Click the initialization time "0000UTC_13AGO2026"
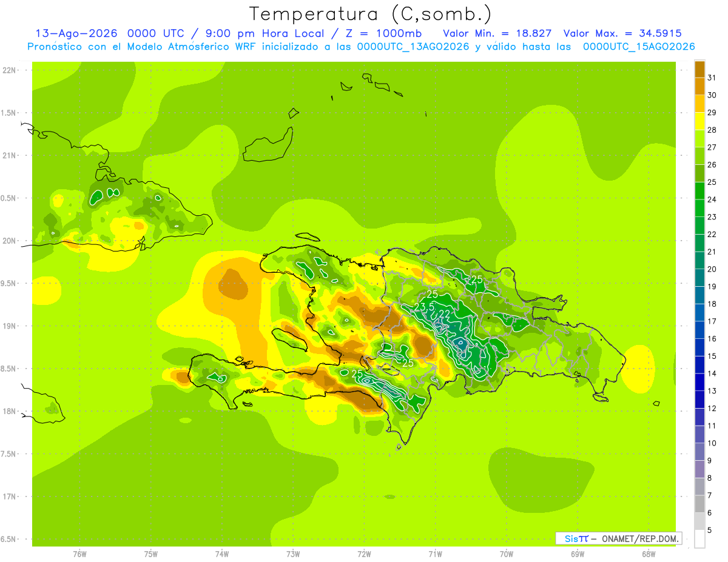 pos(413,47)
